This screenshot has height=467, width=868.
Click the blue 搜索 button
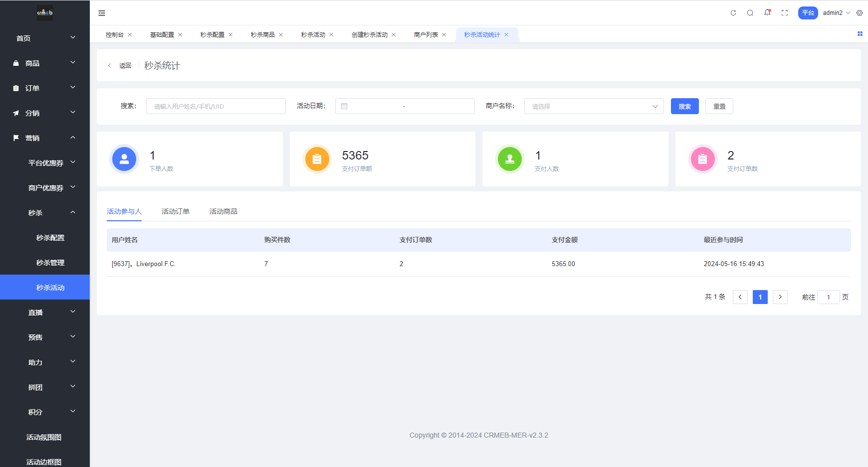(684, 106)
